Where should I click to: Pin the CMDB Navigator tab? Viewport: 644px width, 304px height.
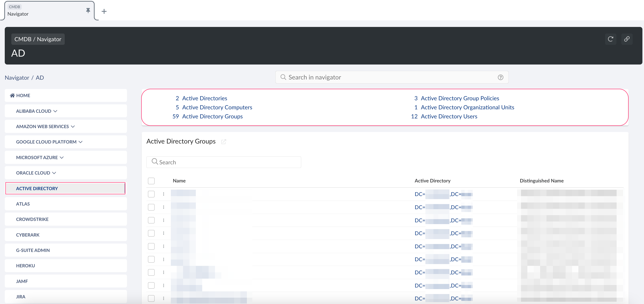pyautogui.click(x=88, y=10)
